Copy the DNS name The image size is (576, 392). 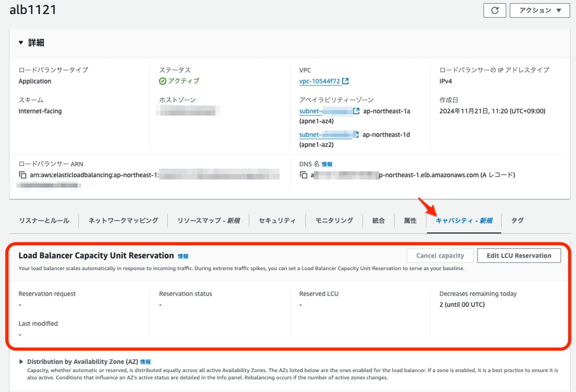tap(303, 175)
